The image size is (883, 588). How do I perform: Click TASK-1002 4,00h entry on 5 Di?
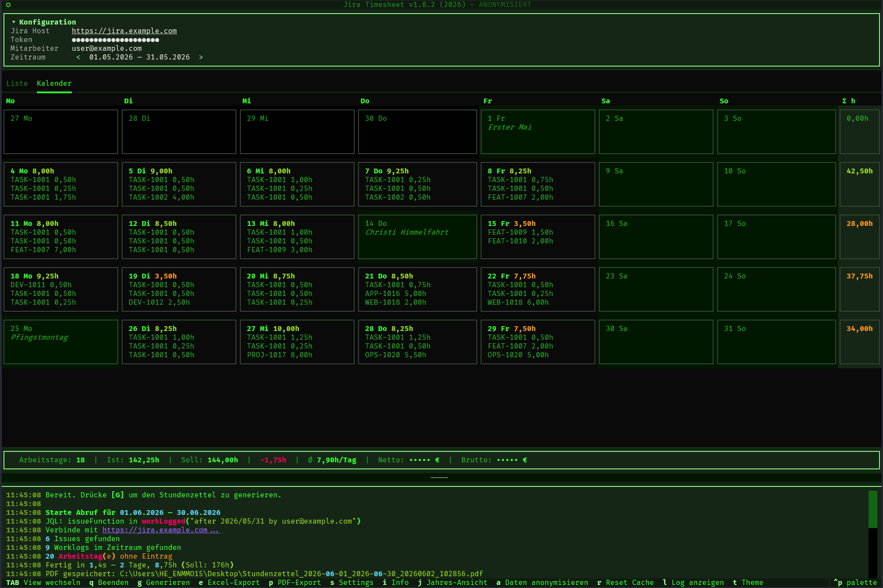click(162, 197)
